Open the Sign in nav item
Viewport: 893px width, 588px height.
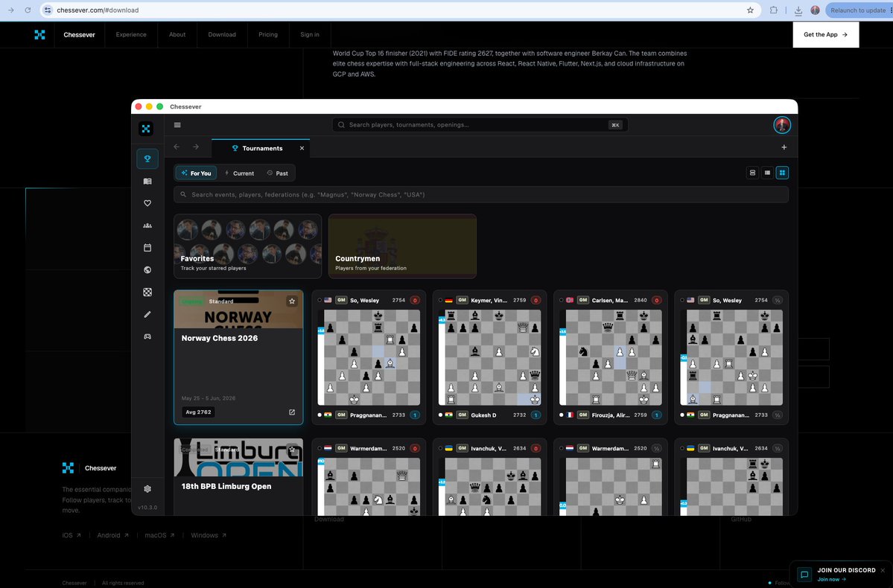[310, 35]
